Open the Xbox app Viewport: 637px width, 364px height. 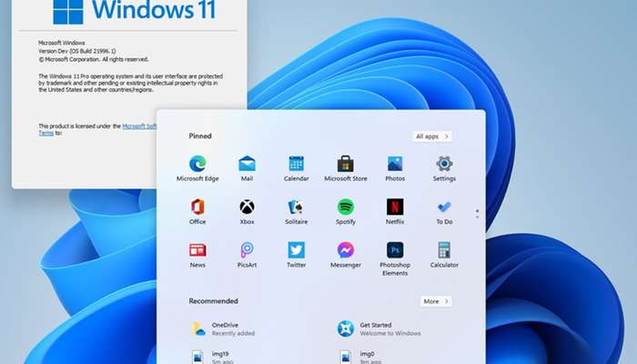tap(247, 211)
